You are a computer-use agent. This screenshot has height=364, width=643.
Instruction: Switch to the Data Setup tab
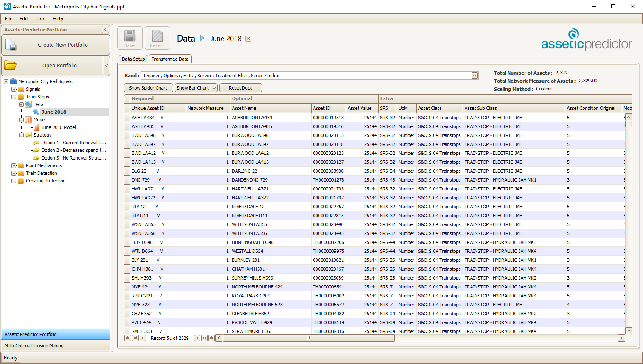click(133, 59)
